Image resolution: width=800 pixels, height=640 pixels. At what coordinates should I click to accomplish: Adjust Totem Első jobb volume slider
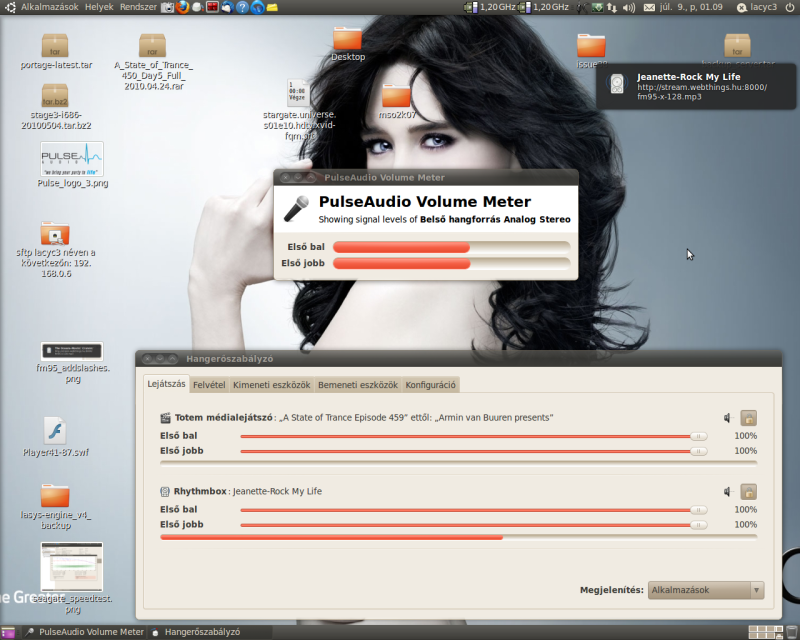click(474, 451)
